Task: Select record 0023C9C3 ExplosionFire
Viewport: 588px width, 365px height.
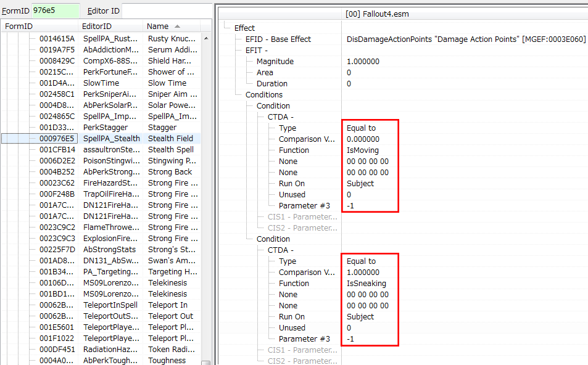Action: 101,239
